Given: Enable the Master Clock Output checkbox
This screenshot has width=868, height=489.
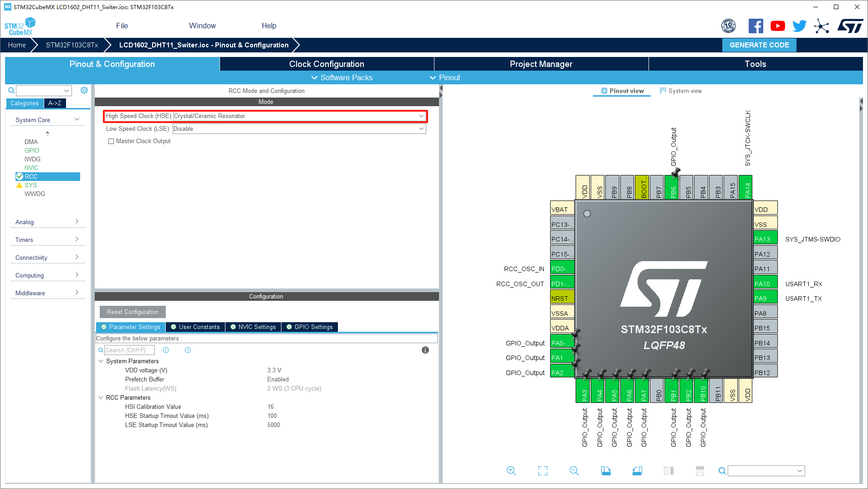Looking at the screenshot, I should (111, 141).
